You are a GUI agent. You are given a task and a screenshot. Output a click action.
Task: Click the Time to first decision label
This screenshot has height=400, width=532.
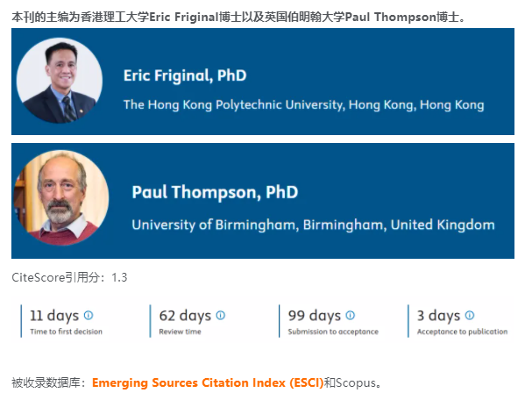[x=66, y=332]
